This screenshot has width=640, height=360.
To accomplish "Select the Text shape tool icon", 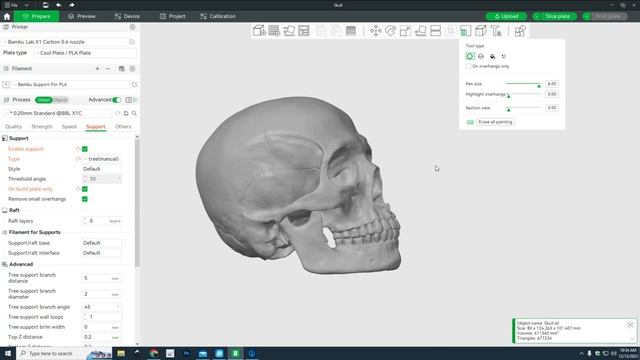I will click(496, 31).
